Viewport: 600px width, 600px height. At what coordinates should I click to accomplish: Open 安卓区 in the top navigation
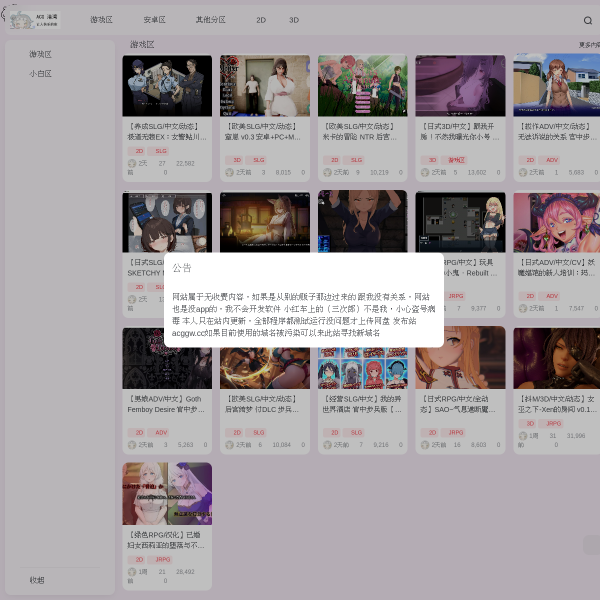[155, 20]
